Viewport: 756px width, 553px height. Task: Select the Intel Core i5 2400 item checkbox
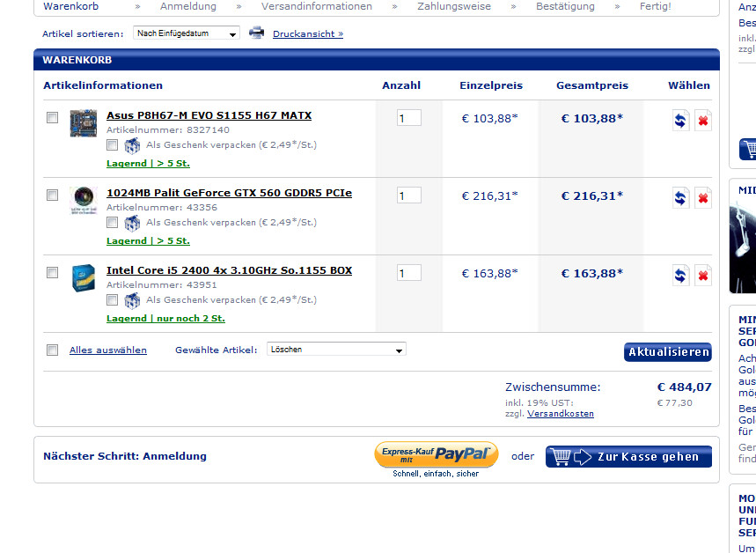coord(52,273)
